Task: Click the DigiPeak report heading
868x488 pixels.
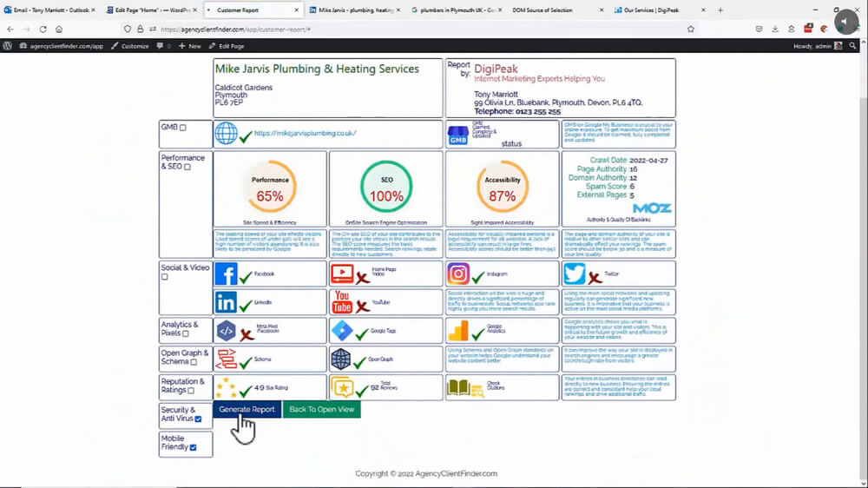Action: [496, 69]
